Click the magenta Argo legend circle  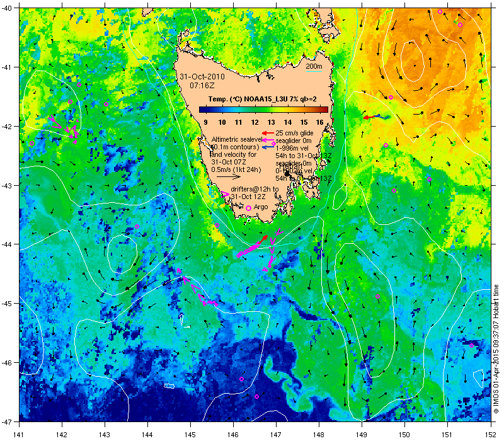point(248,208)
